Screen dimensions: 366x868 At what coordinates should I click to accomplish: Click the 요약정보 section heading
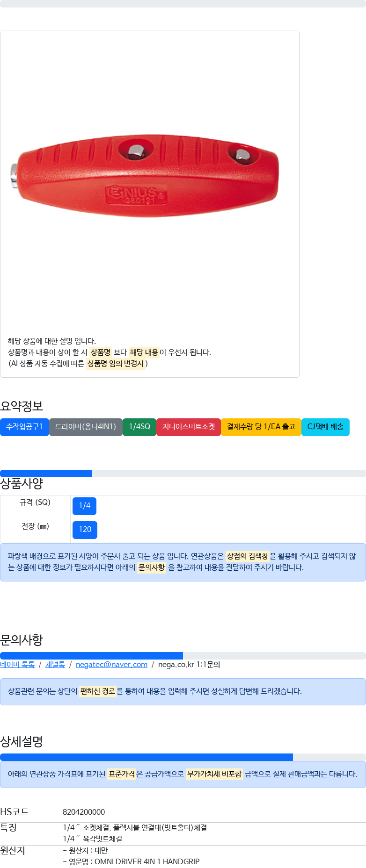[22, 406]
